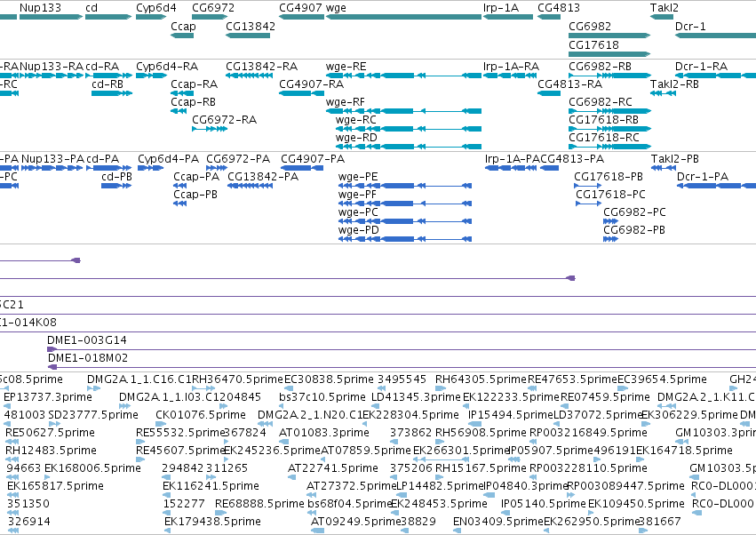Click the CG6972-RA transcript

tap(210, 129)
